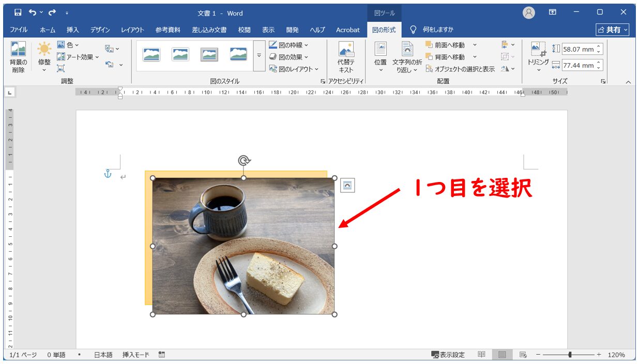Open the 背面へ移動 dropdown arrow
This screenshot has height=364, width=639.
click(475, 57)
